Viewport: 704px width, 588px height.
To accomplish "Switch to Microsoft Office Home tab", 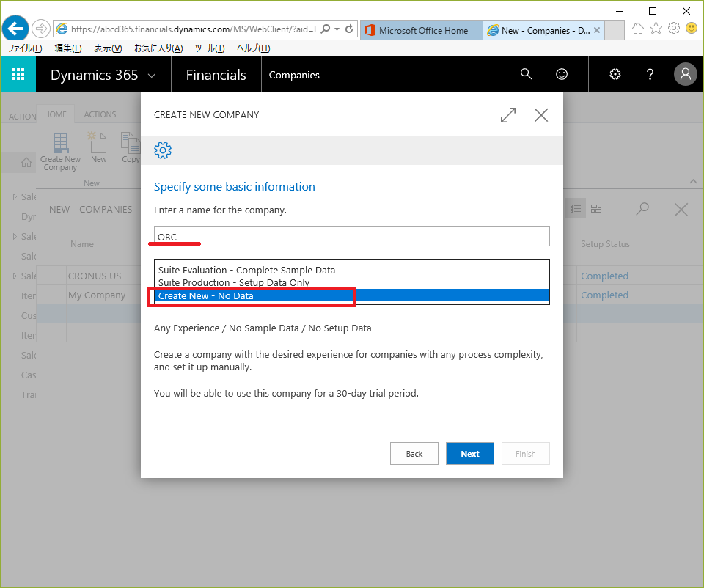I will coord(422,30).
